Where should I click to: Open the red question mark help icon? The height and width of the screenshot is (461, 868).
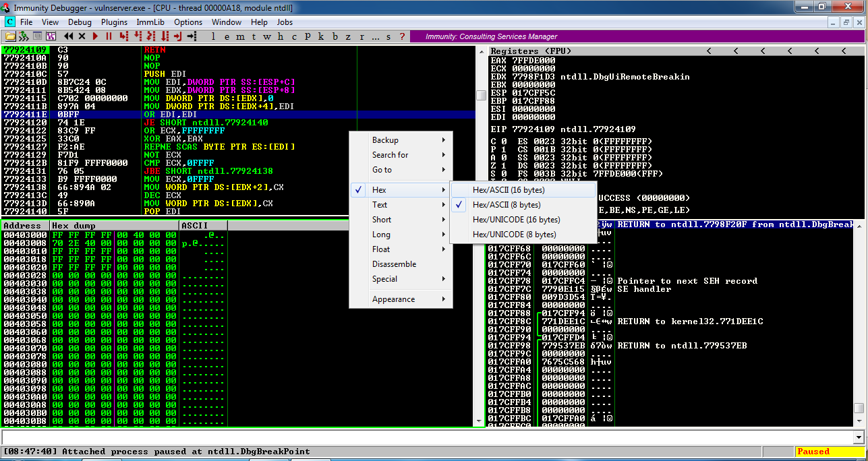pos(402,36)
